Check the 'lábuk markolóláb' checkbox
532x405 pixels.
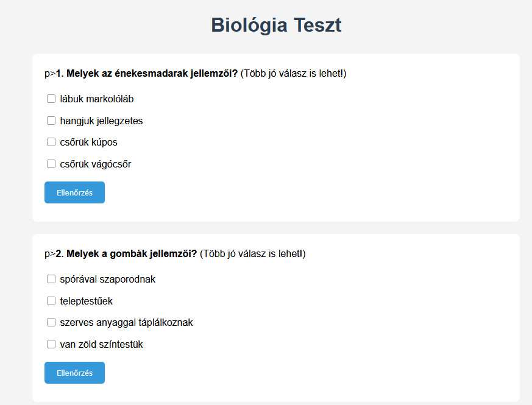[51, 99]
